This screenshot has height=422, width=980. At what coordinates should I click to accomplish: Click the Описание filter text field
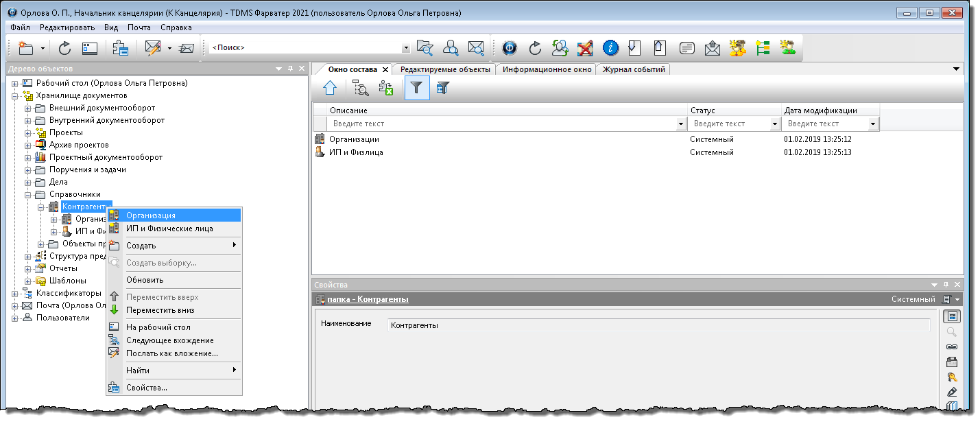[x=501, y=124]
